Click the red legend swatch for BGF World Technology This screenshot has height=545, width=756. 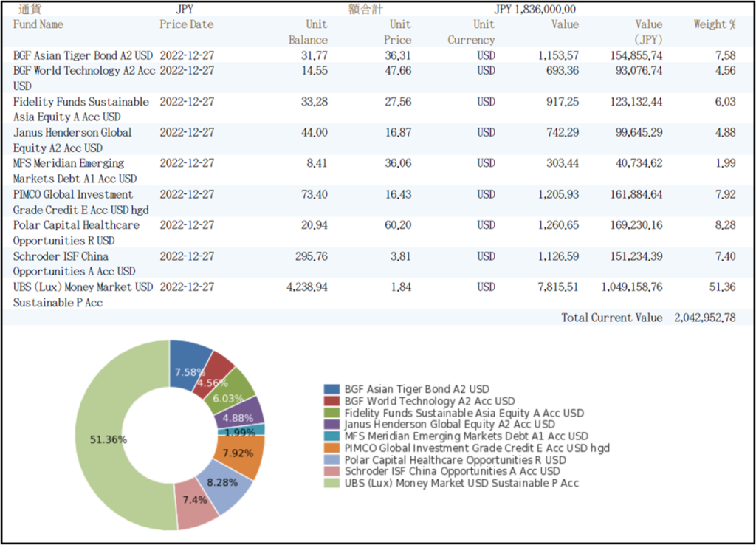[x=331, y=401]
